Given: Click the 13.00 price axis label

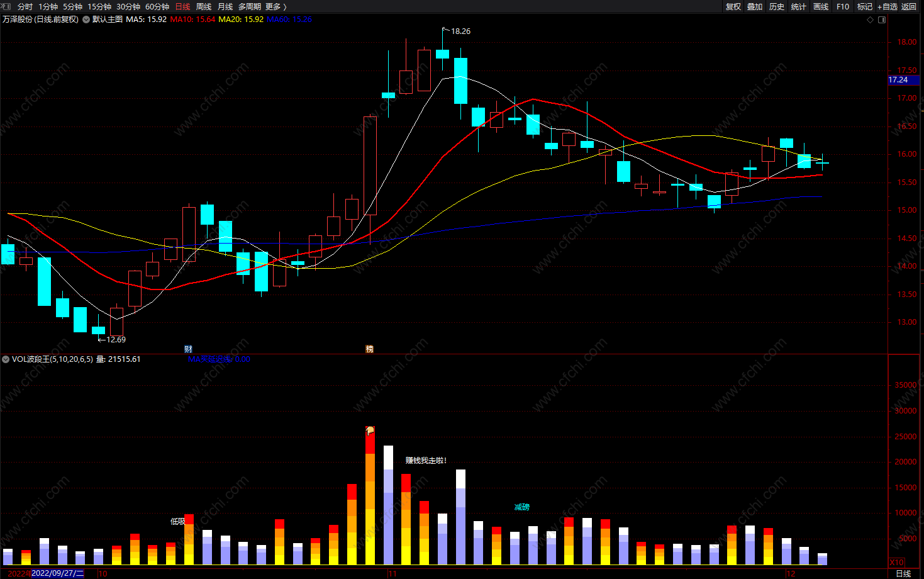Looking at the screenshot, I should pos(906,322).
